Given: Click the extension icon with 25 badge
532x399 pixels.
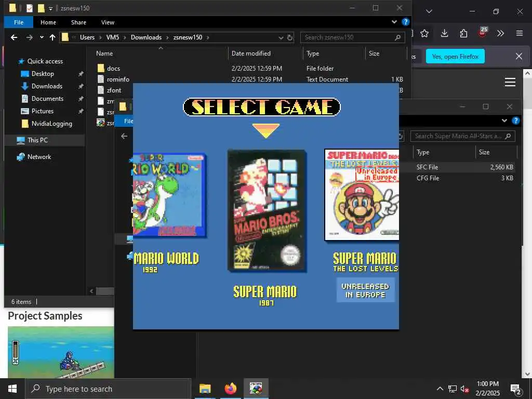Looking at the screenshot, I should pyautogui.click(x=483, y=33).
